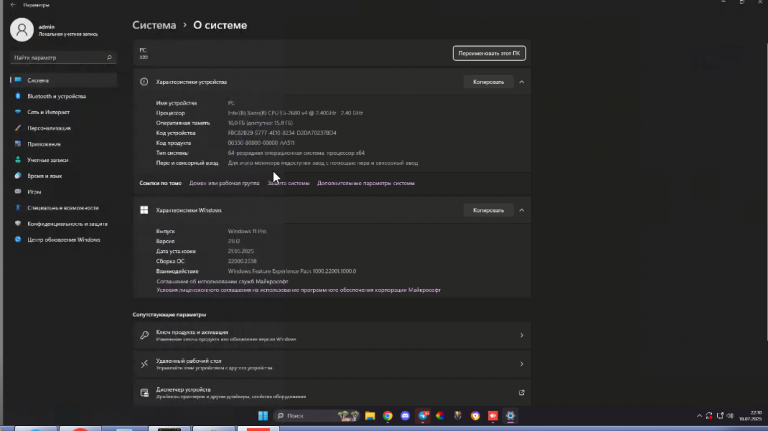Open Ключ продукта и активация
Image resolution: width=768 pixels, height=431 pixels.
pyautogui.click(x=332, y=335)
